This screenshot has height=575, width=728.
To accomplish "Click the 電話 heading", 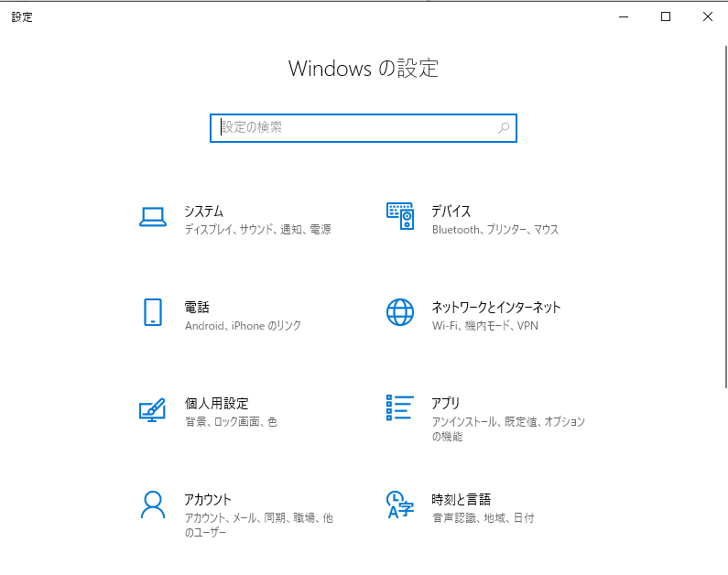I will (x=197, y=308).
